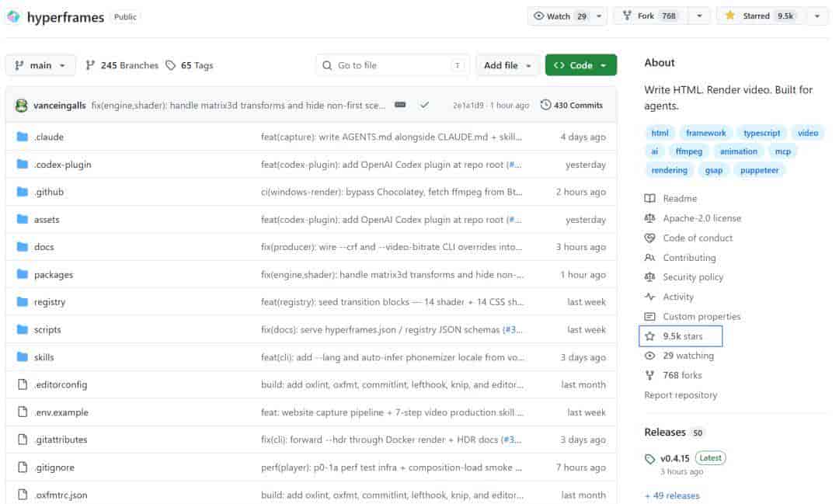The height and width of the screenshot is (504, 839).
Task: Click the 768 forks fork icon
Action: click(649, 376)
